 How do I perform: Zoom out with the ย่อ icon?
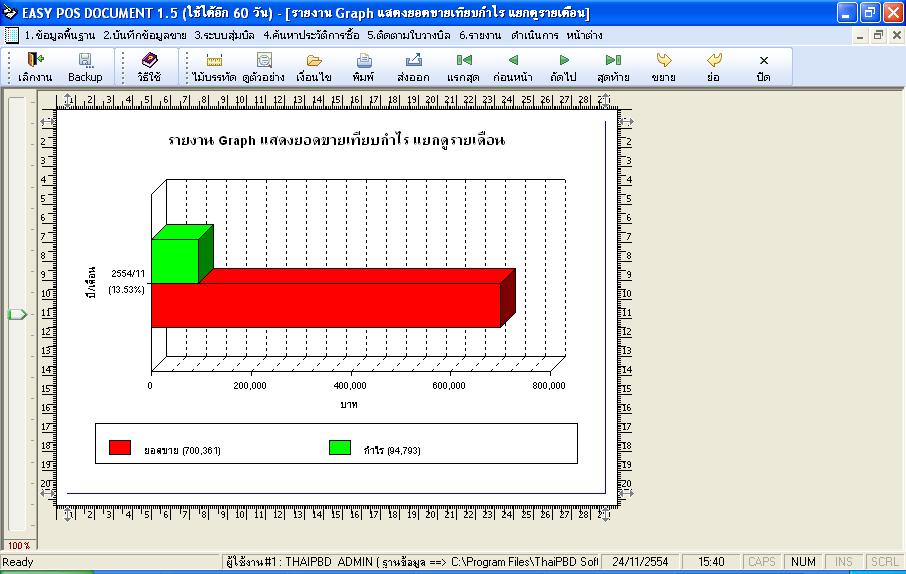(714, 60)
